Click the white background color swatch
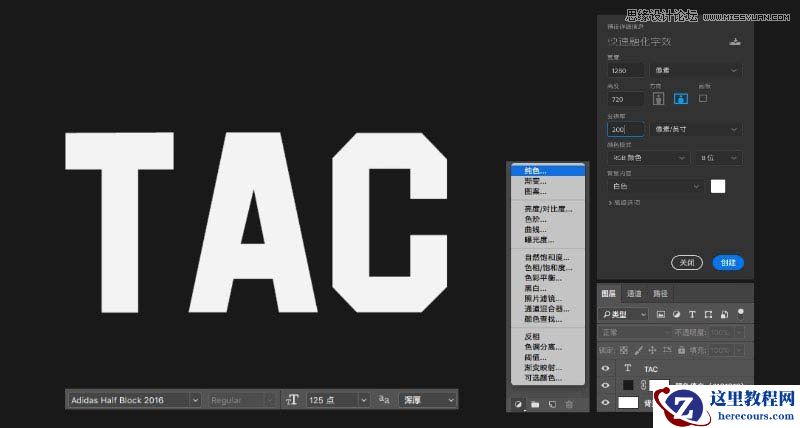800x428 pixels. click(x=718, y=186)
